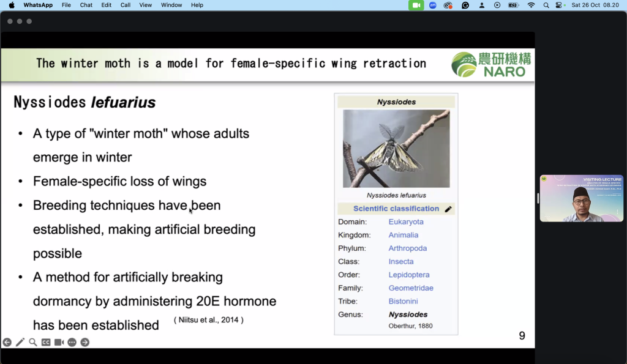Open the Window menu

(x=171, y=5)
